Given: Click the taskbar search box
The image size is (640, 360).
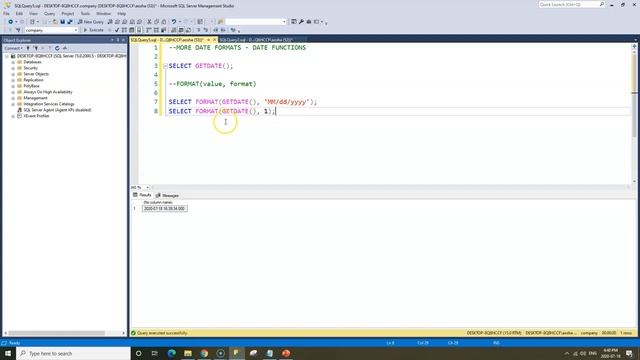Looking at the screenshot, I should 73,353.
